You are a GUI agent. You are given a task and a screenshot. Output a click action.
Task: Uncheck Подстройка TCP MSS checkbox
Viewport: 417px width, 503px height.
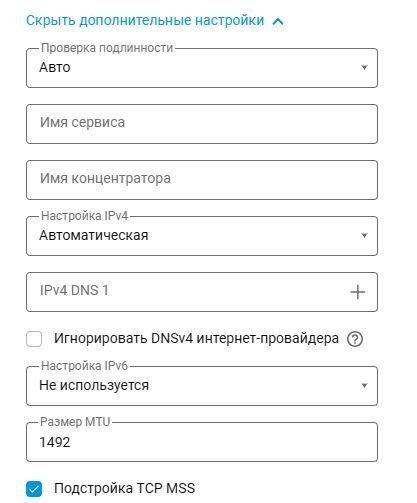(34, 489)
